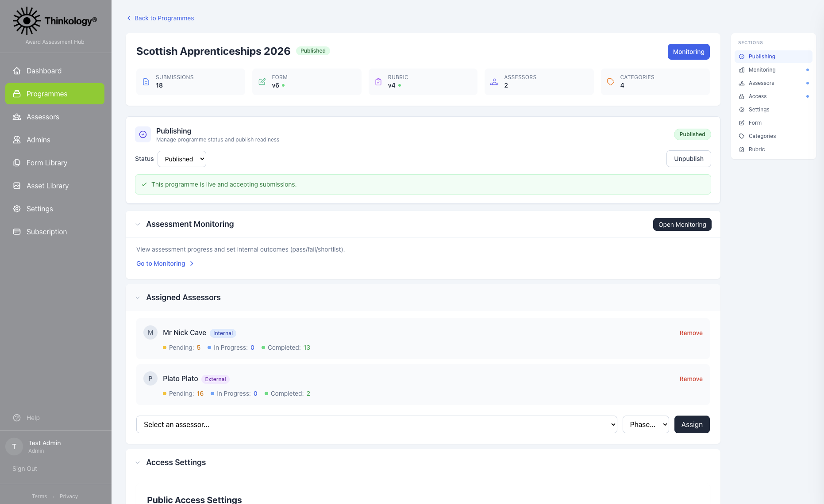The width and height of the screenshot is (824, 504).
Task: Click the Admins icon in sidebar
Action: click(17, 140)
